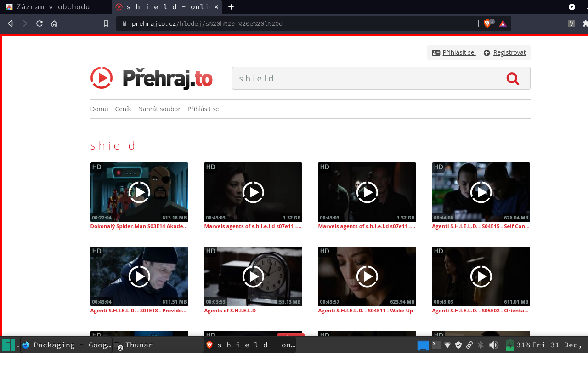The image size is (588, 368).
Task: Click the battery 31% indicator
Action: [517, 345]
